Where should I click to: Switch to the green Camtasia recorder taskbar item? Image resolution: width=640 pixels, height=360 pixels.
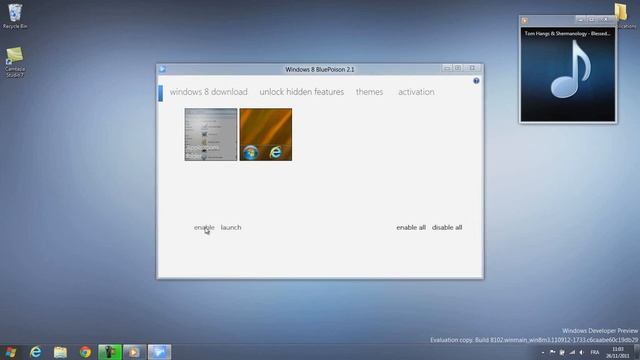click(109, 352)
